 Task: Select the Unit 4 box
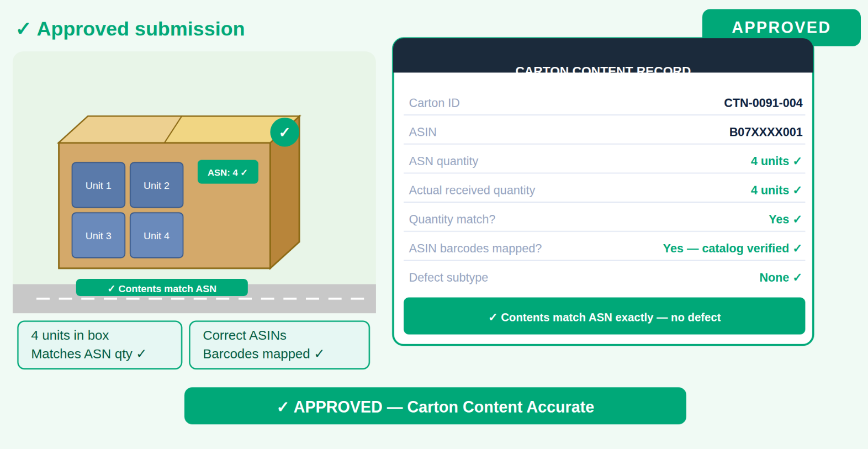pos(157,235)
